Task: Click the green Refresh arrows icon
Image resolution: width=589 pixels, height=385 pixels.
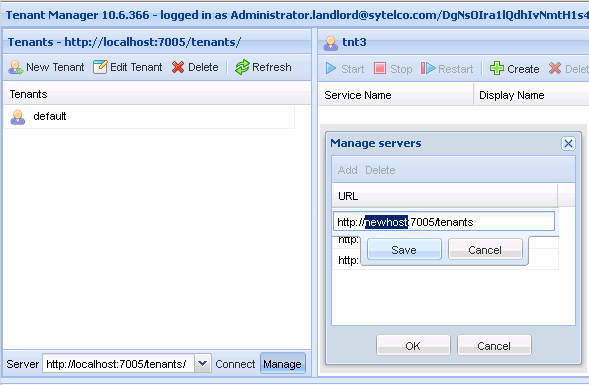Action: [242, 67]
